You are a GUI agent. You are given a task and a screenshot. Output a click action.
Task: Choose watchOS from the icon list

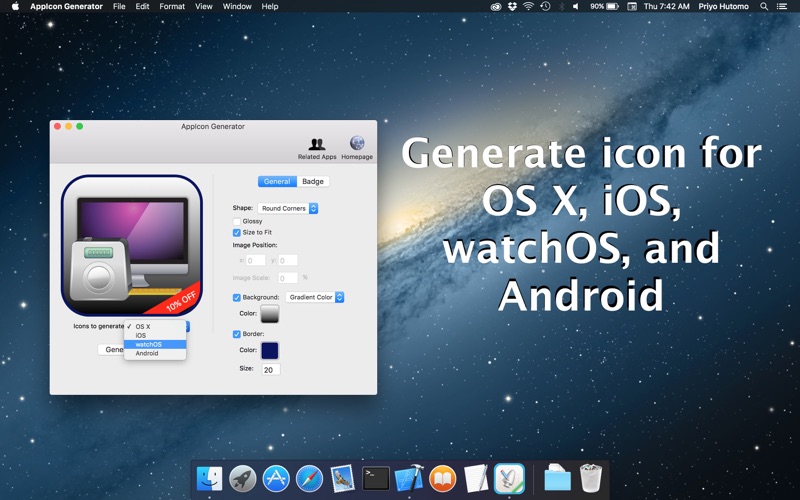pyautogui.click(x=155, y=344)
